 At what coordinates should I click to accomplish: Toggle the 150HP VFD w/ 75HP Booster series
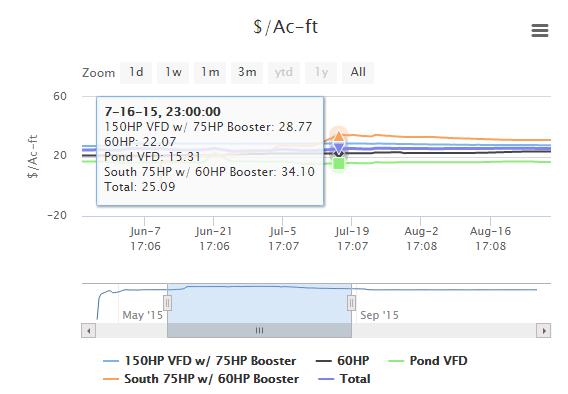[x=200, y=361]
